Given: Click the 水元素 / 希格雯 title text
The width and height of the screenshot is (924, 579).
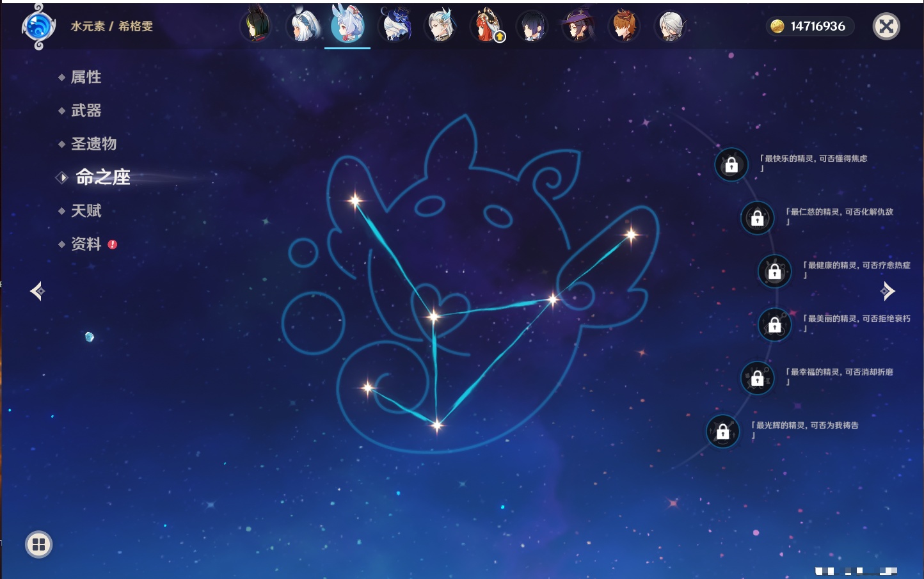Looking at the screenshot, I should point(112,26).
